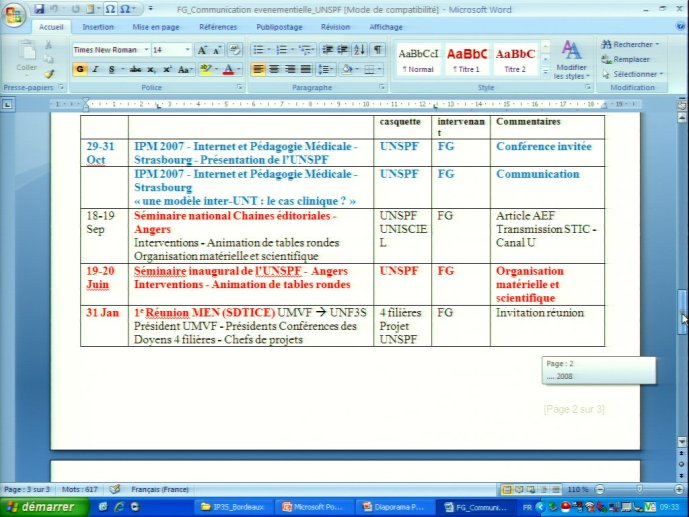Screen dimensions: 689x517
Task: Toggle italic formatting
Action: (95, 69)
